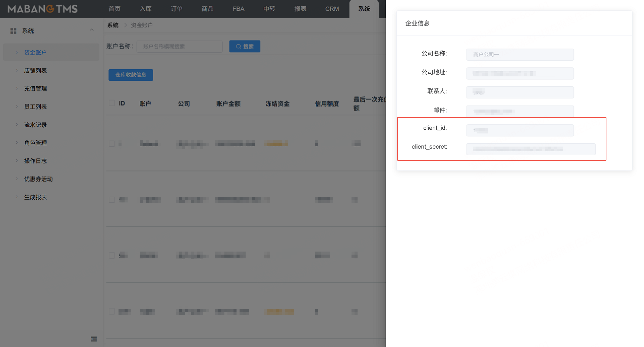The height and width of the screenshot is (347, 644).
Task: Click the 信用额度 column header
Action: pyautogui.click(x=327, y=104)
